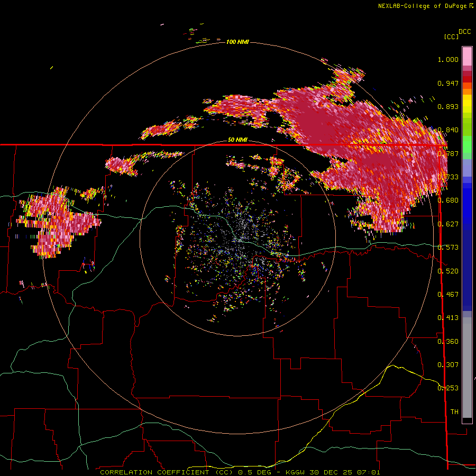476x476 pixels.
Task: Click the 0.573 scale value
Action: point(448,248)
